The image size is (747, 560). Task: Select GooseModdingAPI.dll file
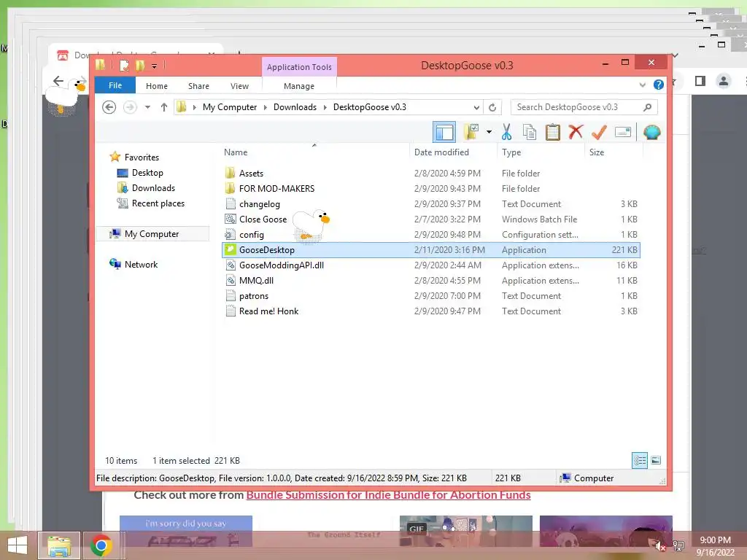430,265
